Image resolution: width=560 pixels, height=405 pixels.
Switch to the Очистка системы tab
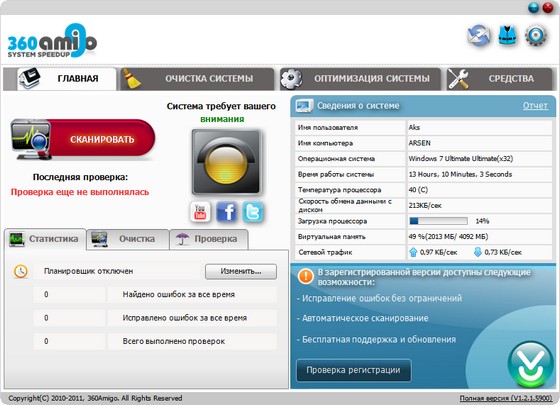pyautogui.click(x=197, y=79)
